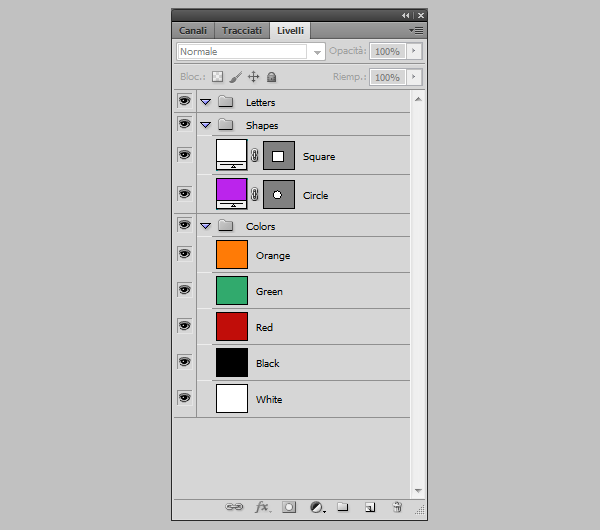This screenshot has height=530, width=600.
Task: Create new fill or adjustment layer
Action: pos(316,507)
